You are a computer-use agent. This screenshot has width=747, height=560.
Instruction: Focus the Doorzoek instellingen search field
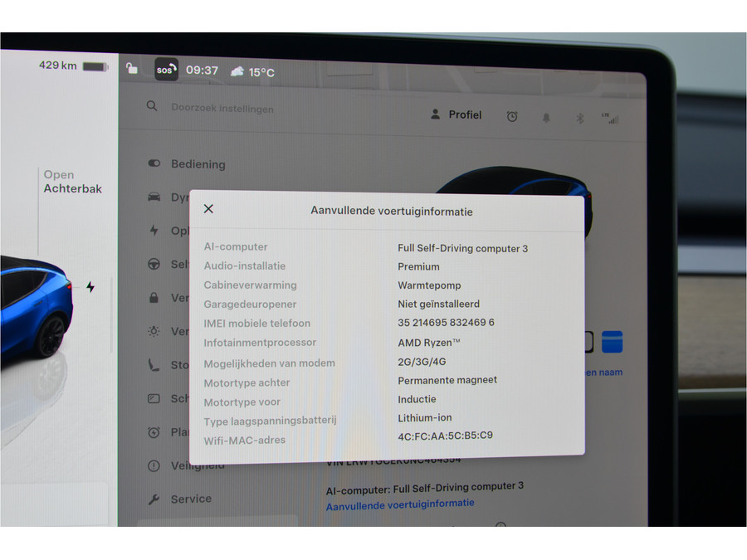222,108
